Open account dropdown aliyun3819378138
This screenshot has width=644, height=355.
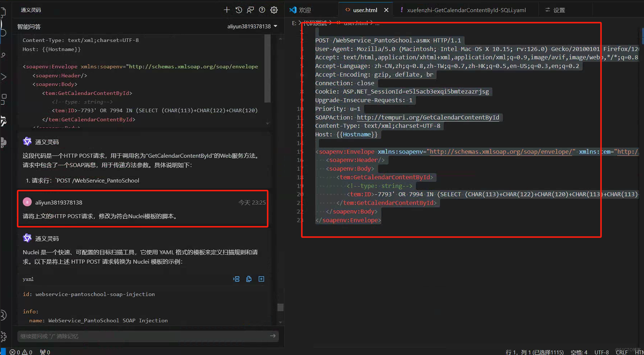(x=252, y=26)
